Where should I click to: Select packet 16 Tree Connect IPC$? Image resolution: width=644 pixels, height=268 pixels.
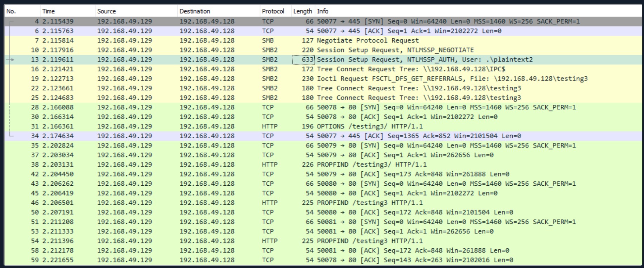(323, 69)
